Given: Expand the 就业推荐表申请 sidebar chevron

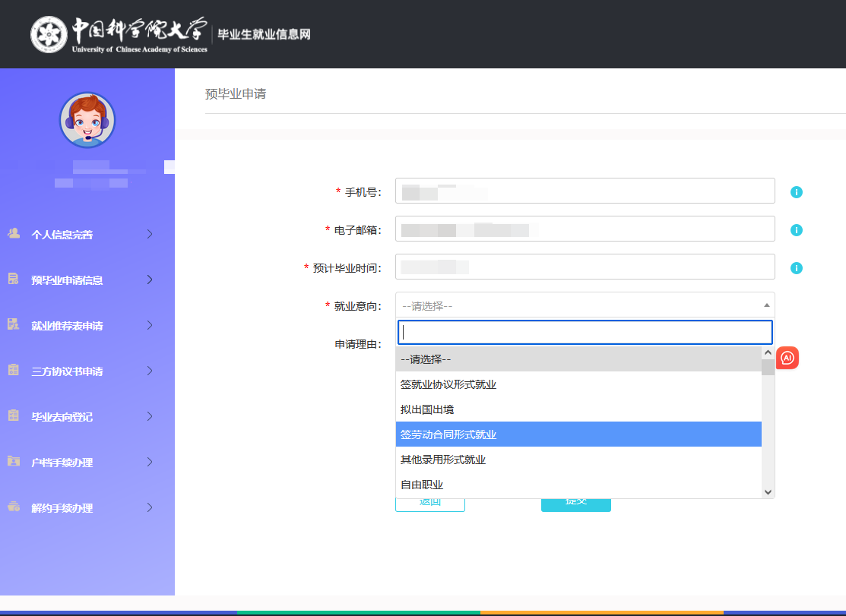Looking at the screenshot, I should coord(150,325).
